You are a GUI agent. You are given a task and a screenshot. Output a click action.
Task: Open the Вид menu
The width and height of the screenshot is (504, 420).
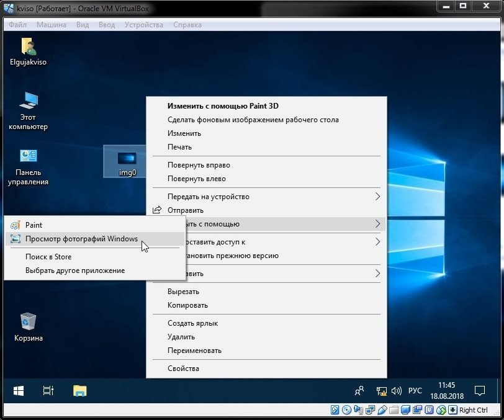[83, 25]
